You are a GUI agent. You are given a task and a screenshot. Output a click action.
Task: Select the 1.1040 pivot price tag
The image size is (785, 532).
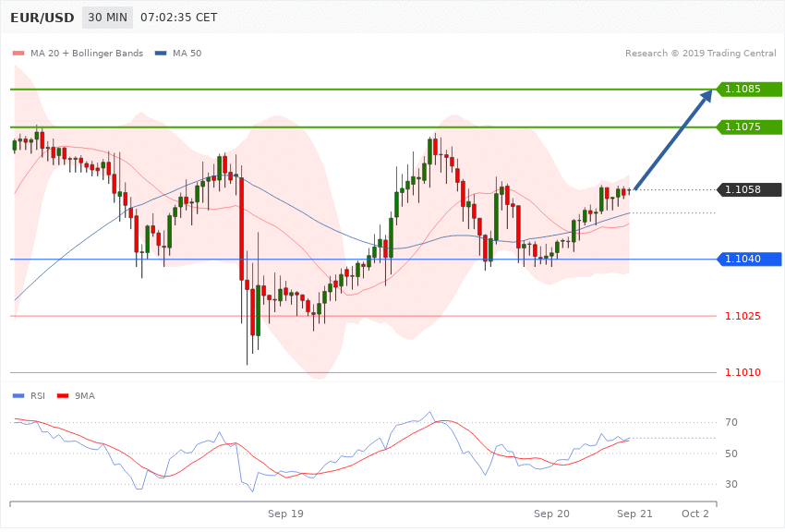click(x=750, y=259)
